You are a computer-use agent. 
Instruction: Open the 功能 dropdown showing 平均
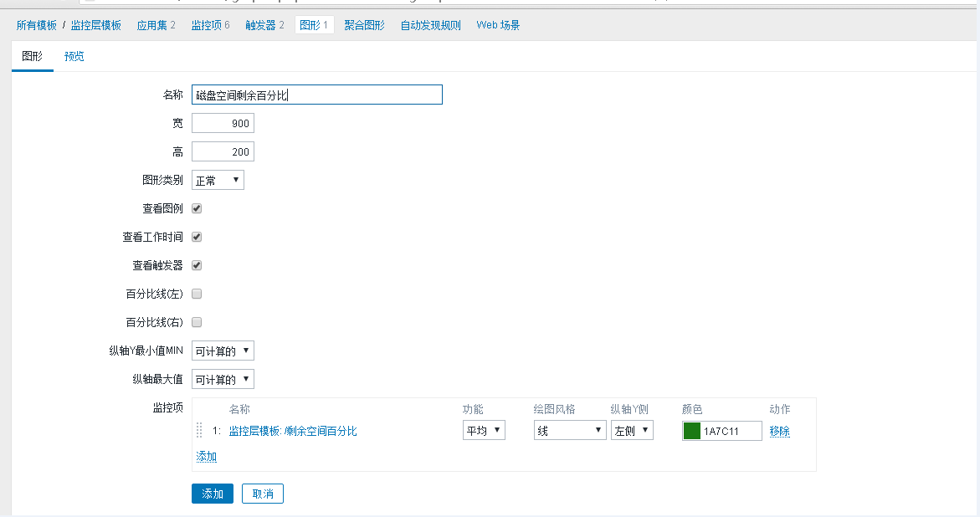pos(484,431)
